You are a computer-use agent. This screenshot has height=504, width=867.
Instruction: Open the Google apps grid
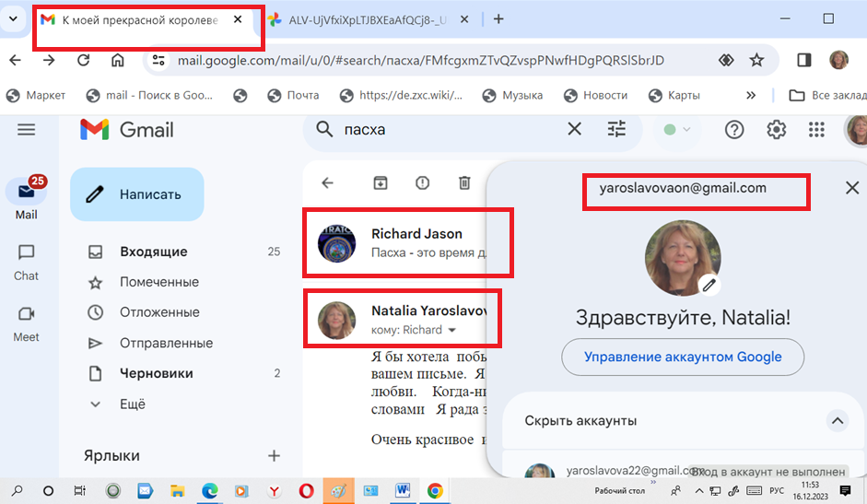coord(816,130)
